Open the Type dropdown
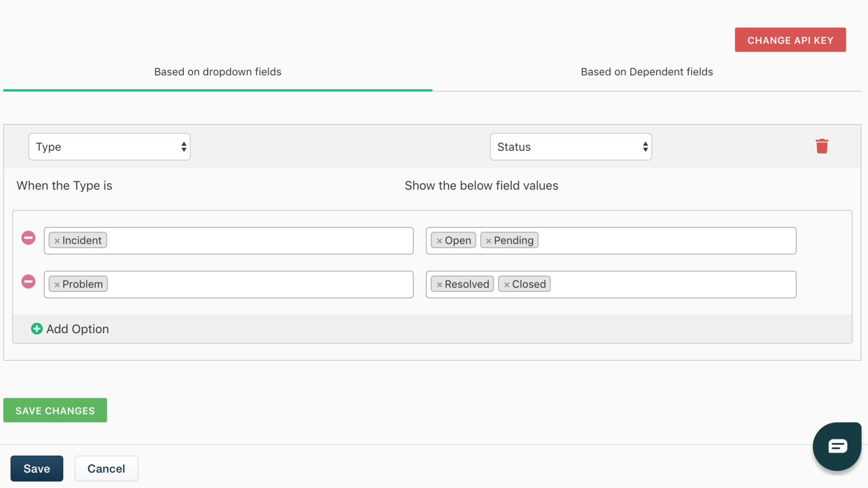The image size is (868, 488). pyautogui.click(x=109, y=147)
